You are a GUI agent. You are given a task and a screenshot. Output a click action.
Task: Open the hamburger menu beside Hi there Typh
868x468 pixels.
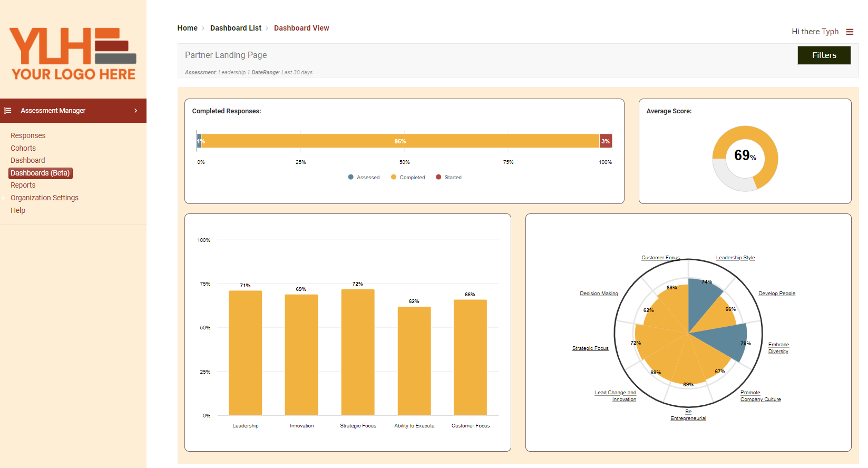850,32
